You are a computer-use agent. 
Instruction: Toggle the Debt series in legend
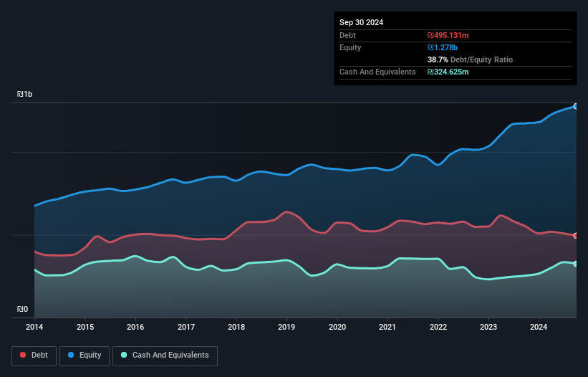(33, 355)
